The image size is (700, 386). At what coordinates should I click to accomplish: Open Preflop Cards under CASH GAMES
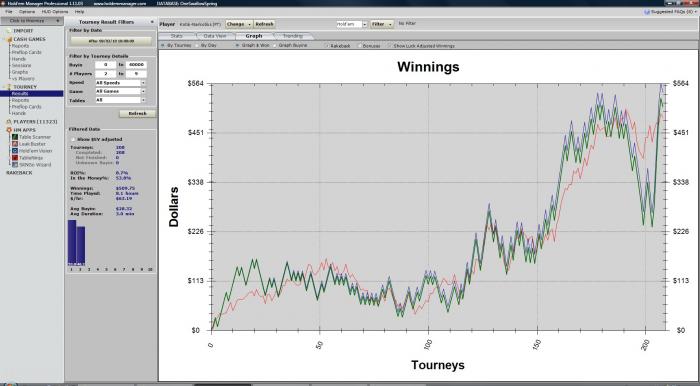(26, 53)
